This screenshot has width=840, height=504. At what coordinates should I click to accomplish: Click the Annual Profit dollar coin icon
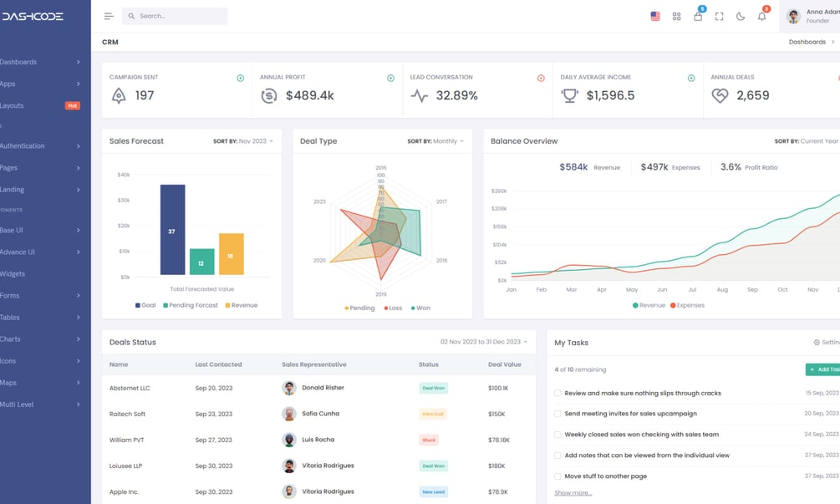point(269,95)
